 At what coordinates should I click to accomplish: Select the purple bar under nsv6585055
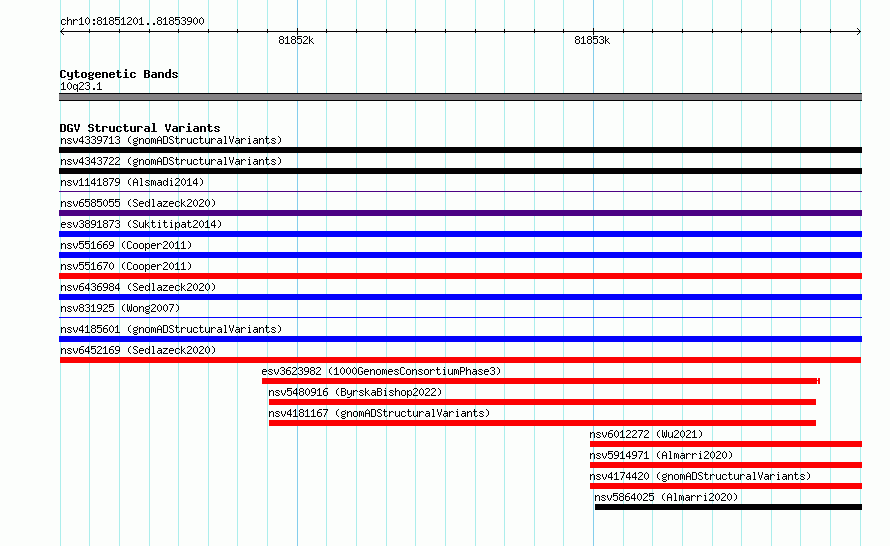[460, 213]
